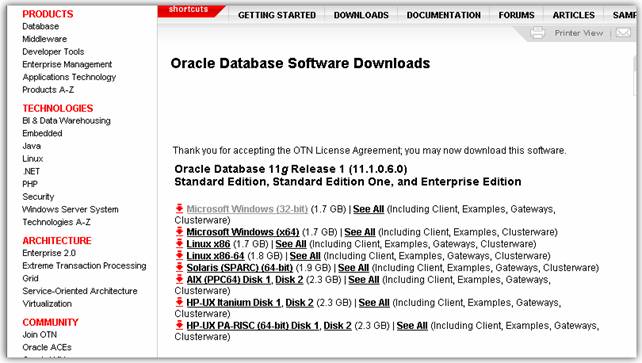The height and width of the screenshot is (363, 642).
Task: Open the .NET sidebar link
Action: coord(31,171)
